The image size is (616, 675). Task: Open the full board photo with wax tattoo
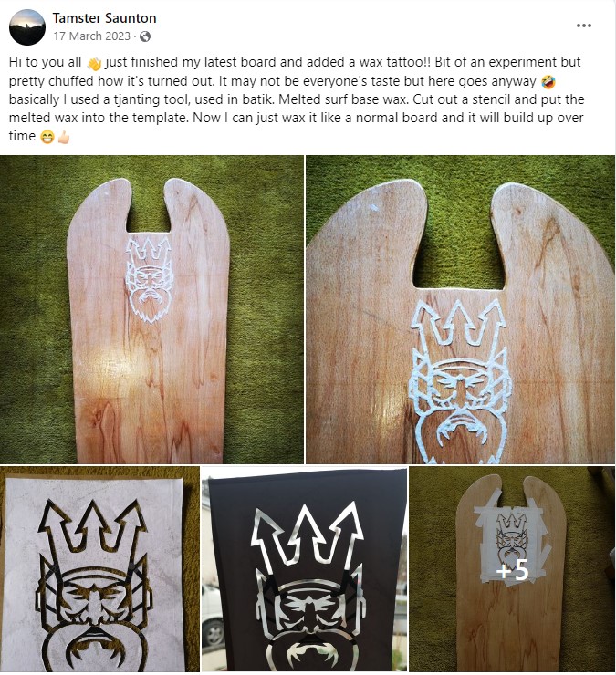(x=151, y=309)
